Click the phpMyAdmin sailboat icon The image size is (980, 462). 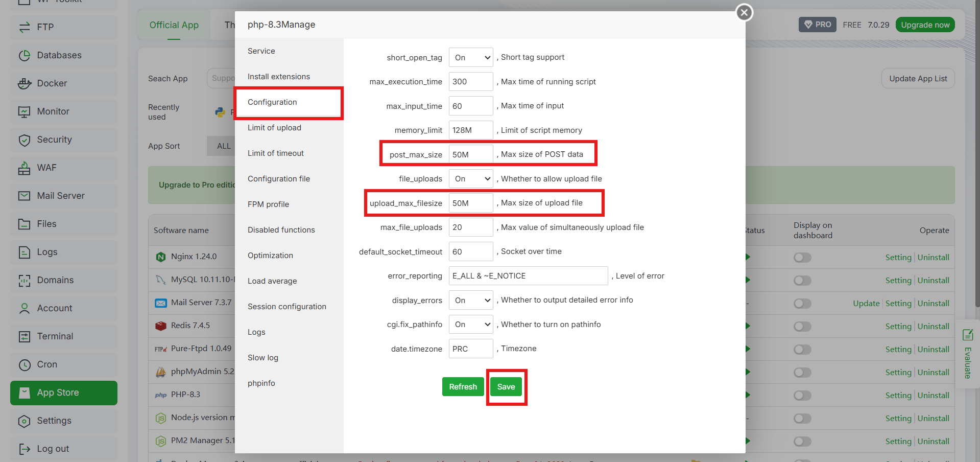161,372
